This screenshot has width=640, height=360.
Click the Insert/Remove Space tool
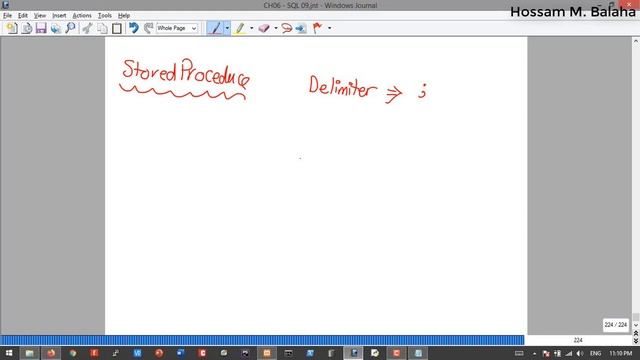coord(301,28)
